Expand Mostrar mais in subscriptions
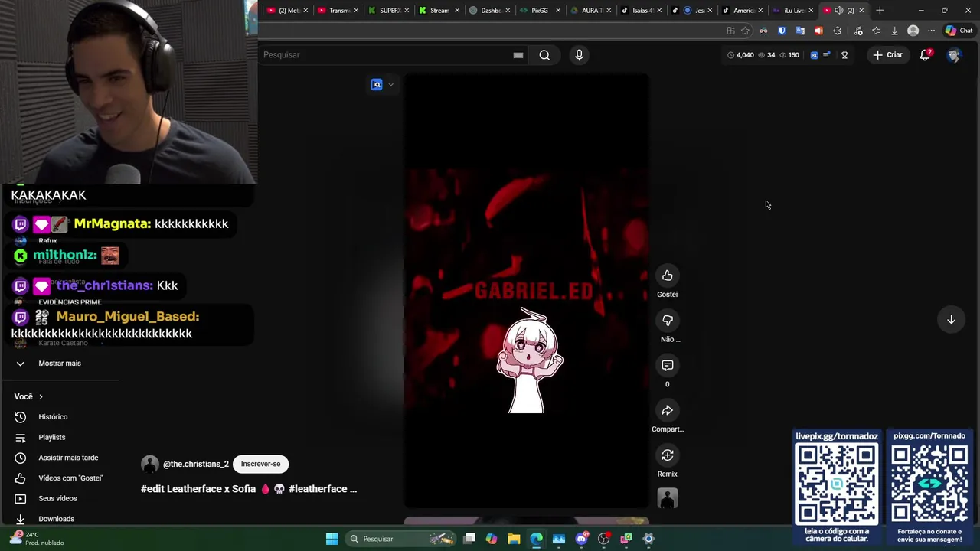The width and height of the screenshot is (980, 551). pyautogui.click(x=59, y=364)
